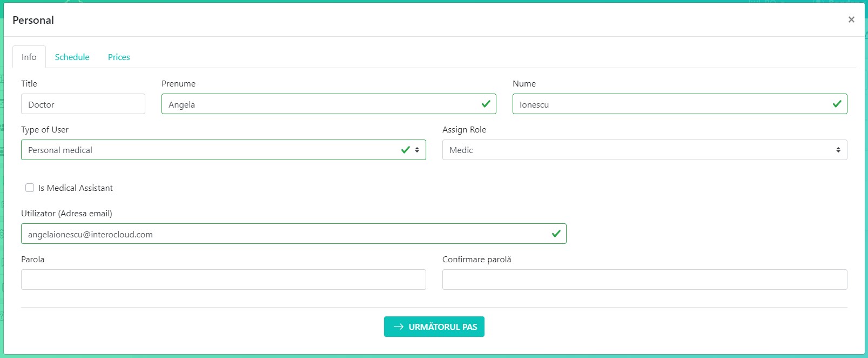This screenshot has width=868, height=358.
Task: Click the Prenume field containing Angela
Action: (319, 104)
